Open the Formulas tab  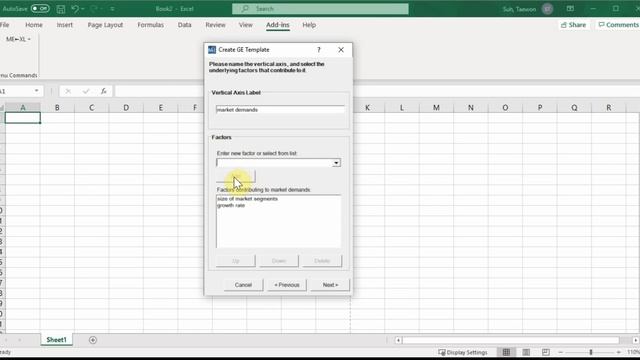pos(150,25)
